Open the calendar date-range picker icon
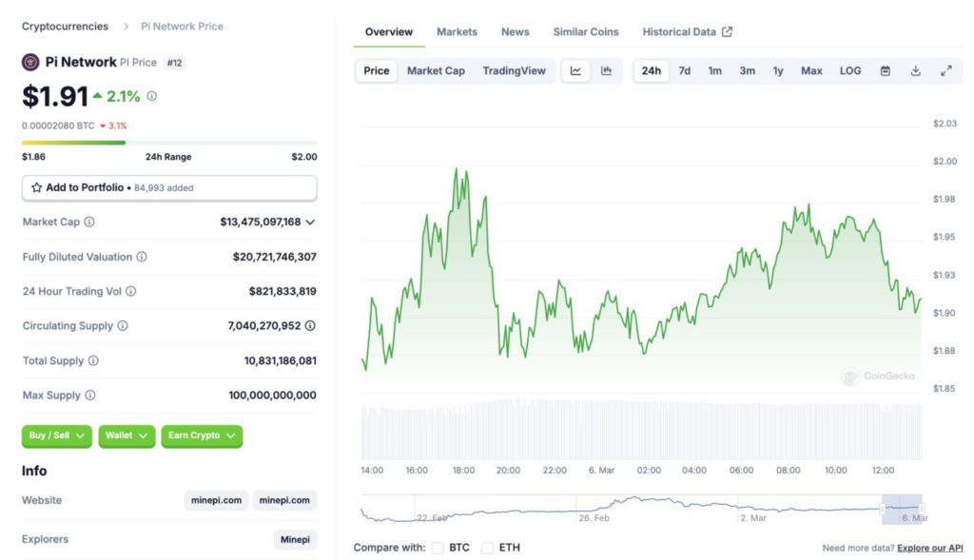This screenshot has width=974, height=560. (886, 70)
